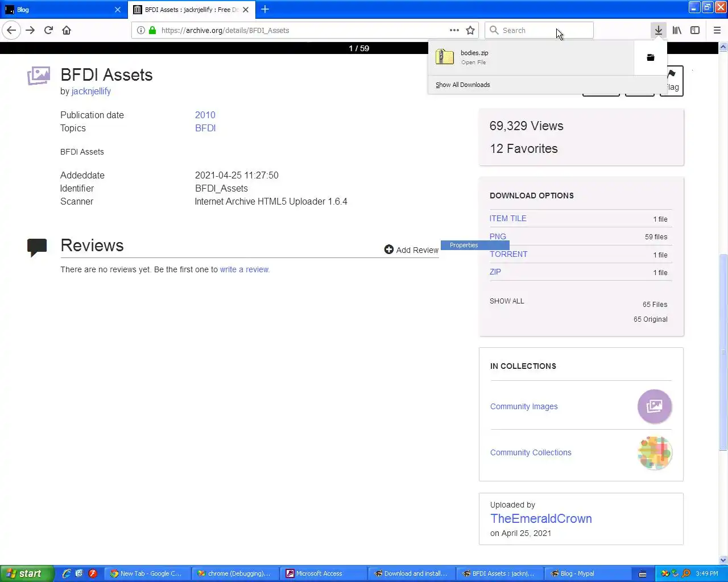Image resolution: width=728 pixels, height=582 pixels.
Task: Click the system tray search magnifier icon
Action: (686, 573)
